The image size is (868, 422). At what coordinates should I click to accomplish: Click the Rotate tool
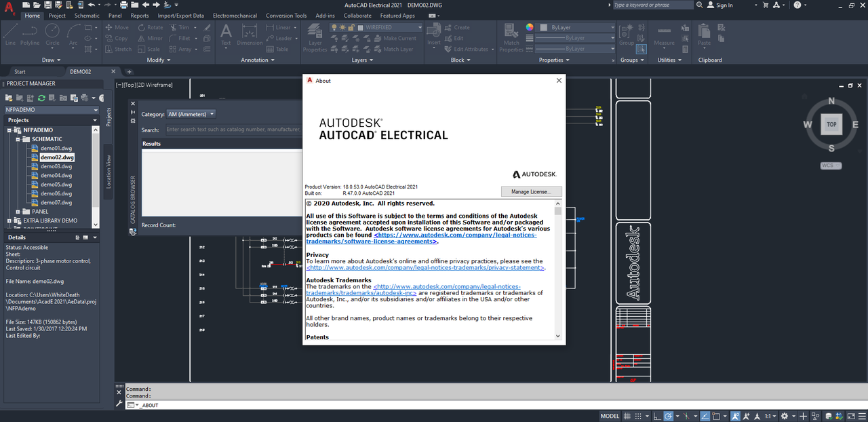pyautogui.click(x=150, y=28)
